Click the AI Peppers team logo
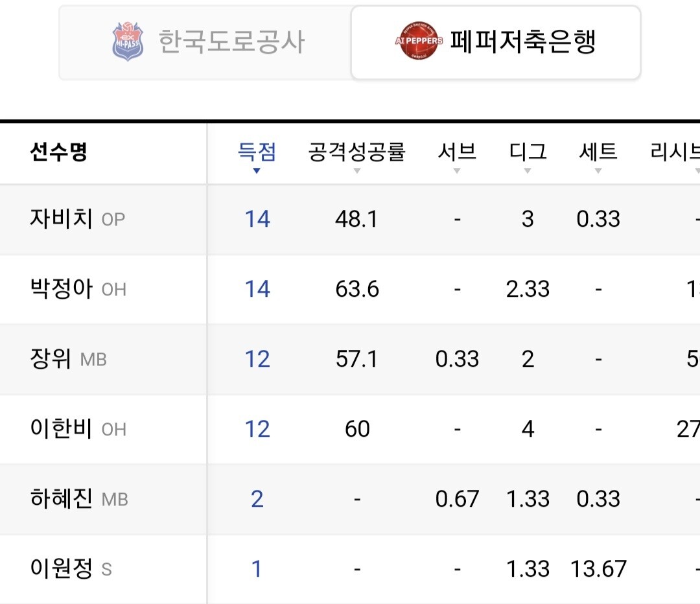This screenshot has height=604, width=700. [x=419, y=41]
